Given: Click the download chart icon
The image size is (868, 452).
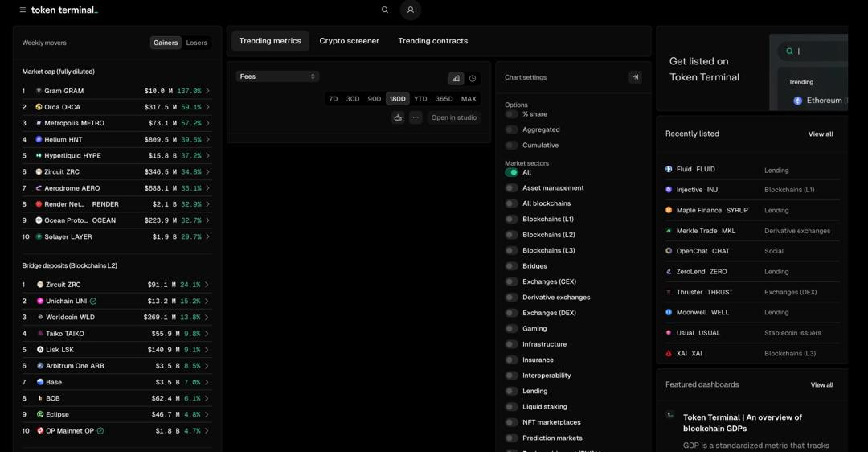Looking at the screenshot, I should click(398, 117).
